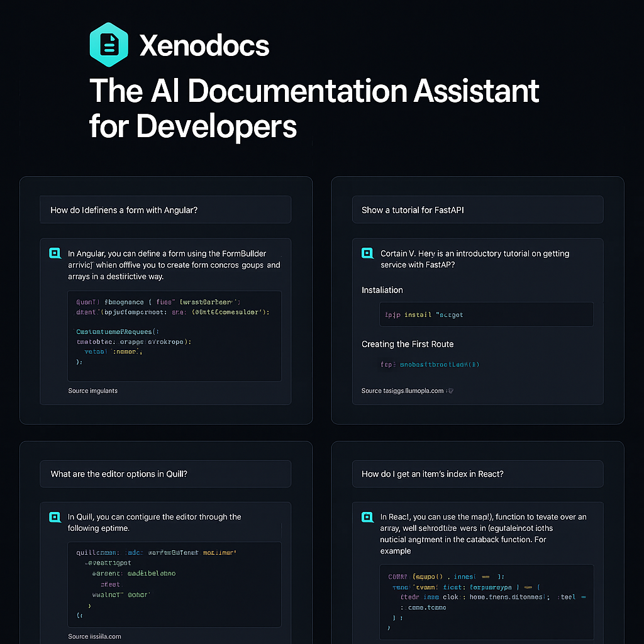Click the React map example code block

(487, 602)
